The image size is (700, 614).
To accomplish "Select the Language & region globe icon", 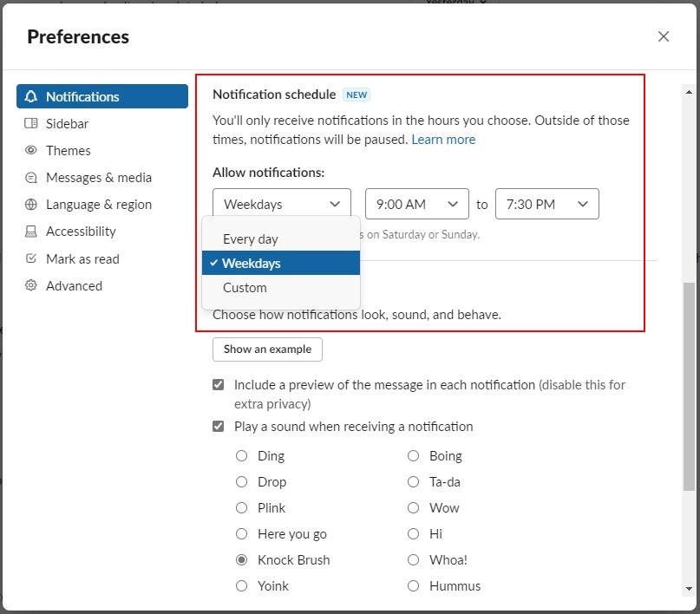I will point(29,204).
